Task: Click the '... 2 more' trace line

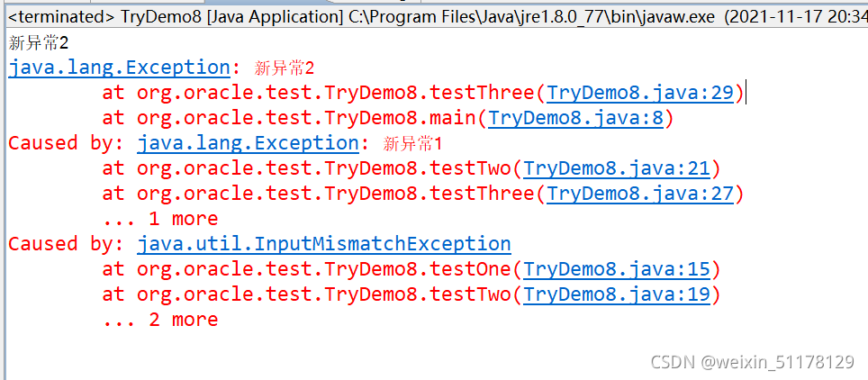Action: pyautogui.click(x=159, y=319)
